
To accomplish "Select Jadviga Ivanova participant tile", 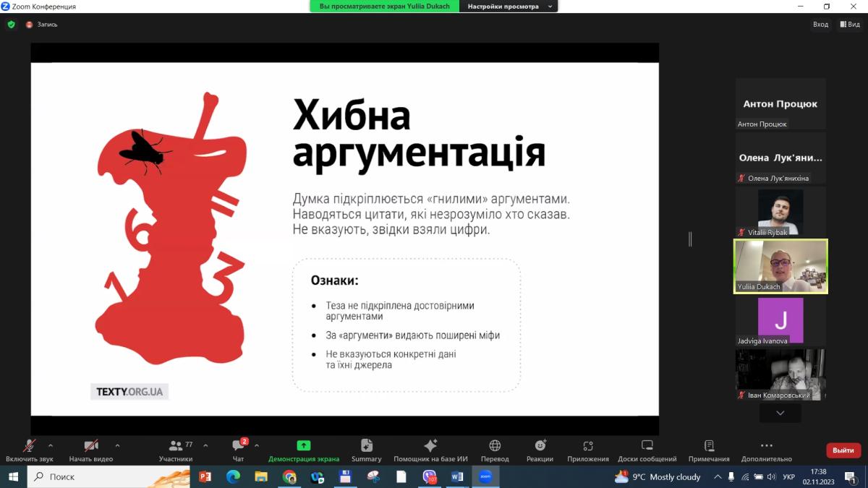I will pos(780,320).
